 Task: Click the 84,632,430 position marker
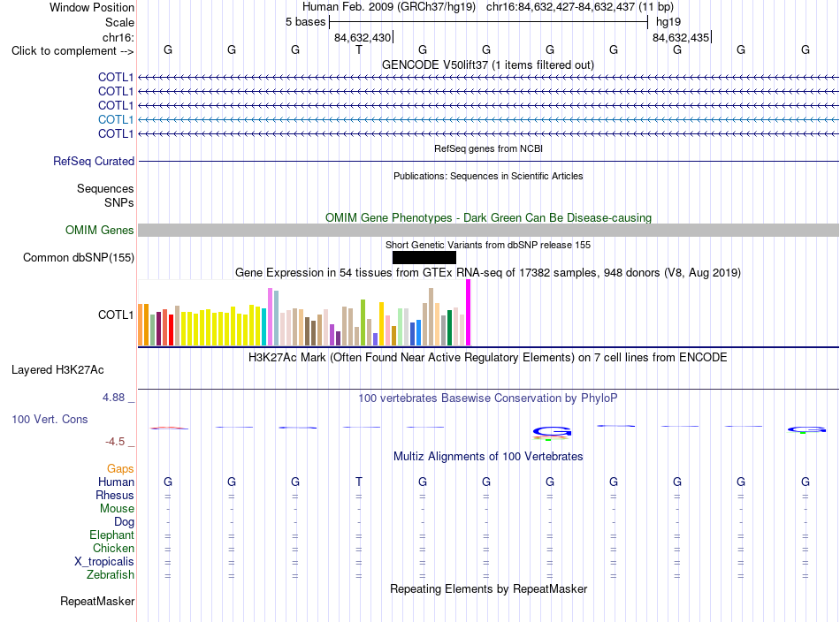(x=363, y=37)
